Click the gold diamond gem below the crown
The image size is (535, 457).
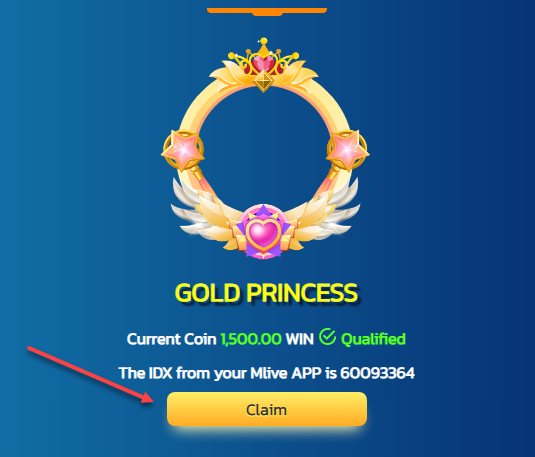pos(263,81)
